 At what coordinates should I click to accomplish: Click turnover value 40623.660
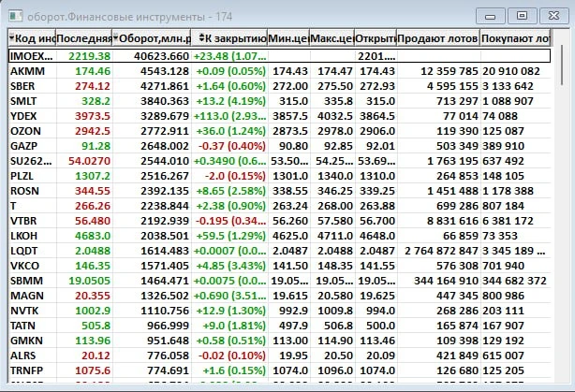click(162, 56)
